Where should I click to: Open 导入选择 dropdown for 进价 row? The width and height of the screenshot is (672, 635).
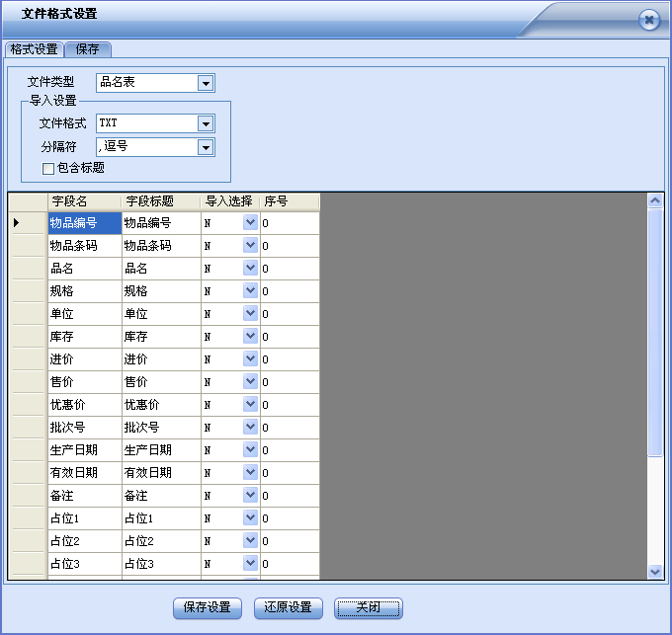(x=250, y=358)
